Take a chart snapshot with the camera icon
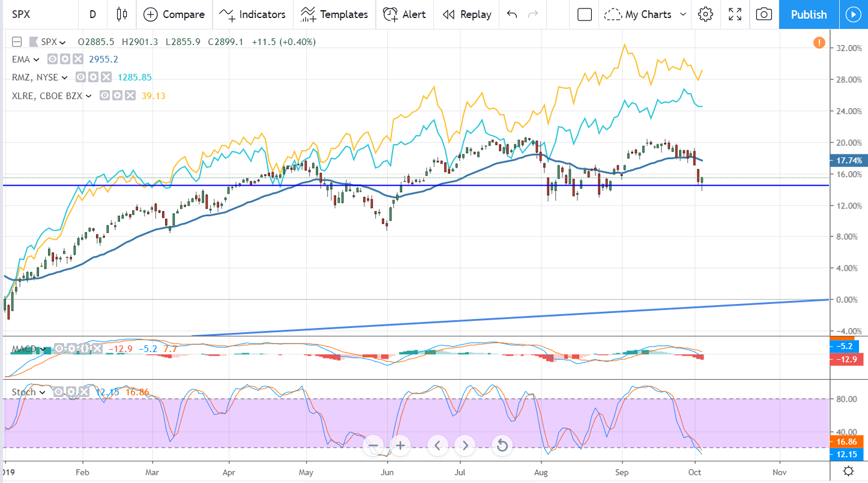The height and width of the screenshot is (483, 868). pyautogui.click(x=764, y=14)
